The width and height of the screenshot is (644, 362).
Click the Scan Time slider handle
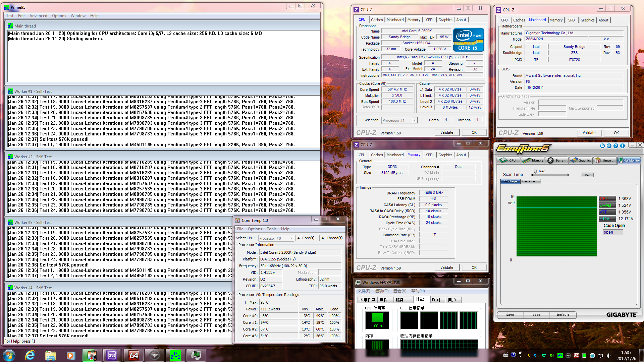[x=535, y=172]
